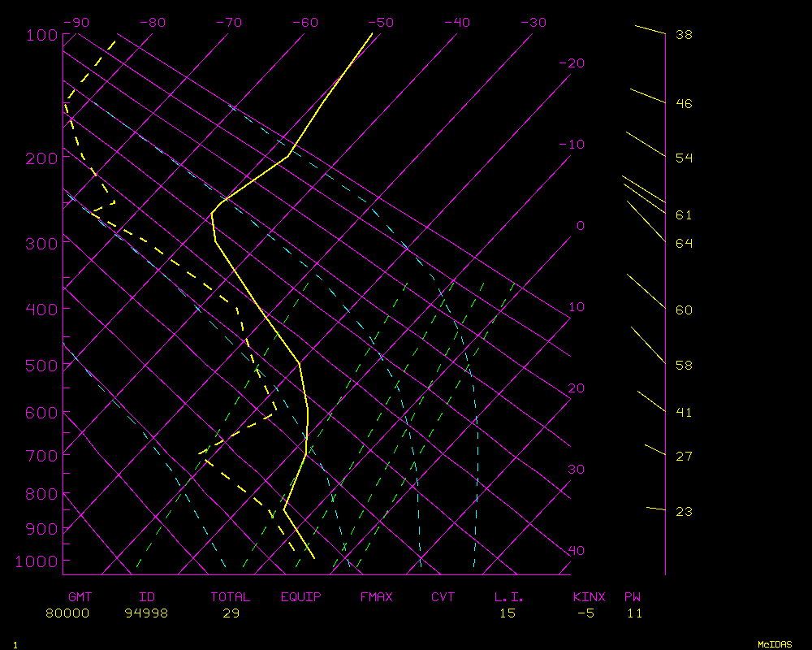Click the wind barb beside value 58

click(x=648, y=345)
